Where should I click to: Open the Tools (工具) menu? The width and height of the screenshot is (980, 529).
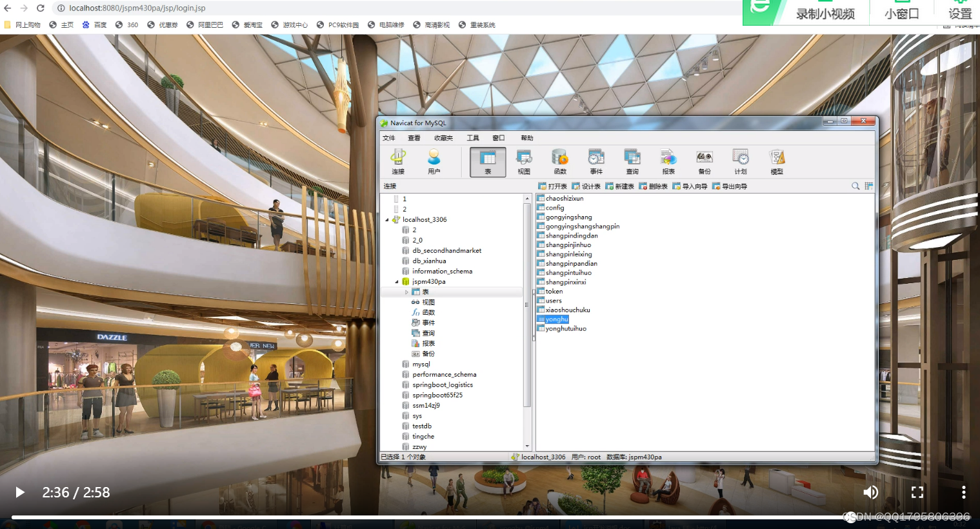click(x=473, y=138)
